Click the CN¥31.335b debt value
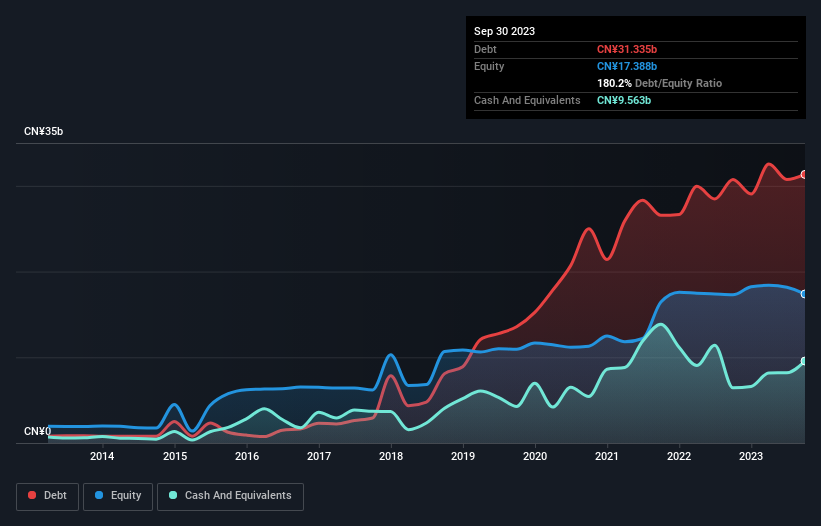The height and width of the screenshot is (526, 821). (x=627, y=49)
